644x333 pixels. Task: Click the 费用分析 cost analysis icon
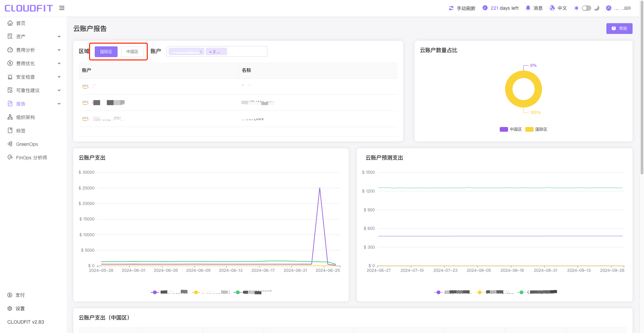(x=10, y=50)
